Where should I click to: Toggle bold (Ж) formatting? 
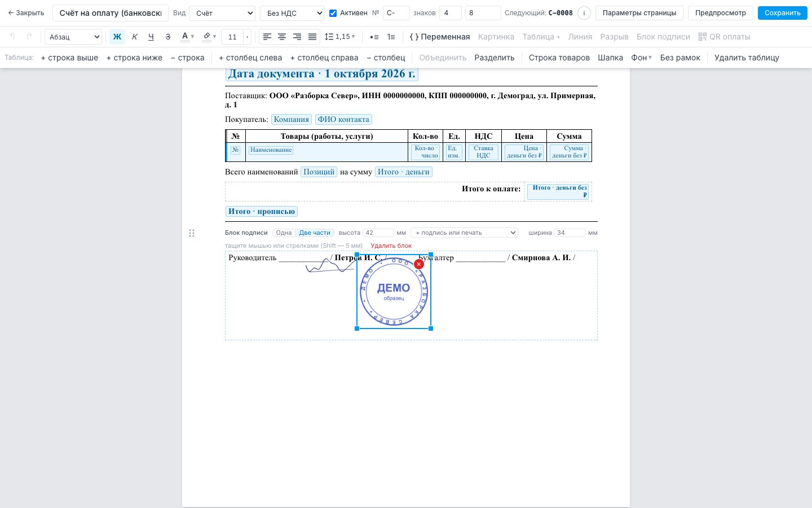[117, 37]
